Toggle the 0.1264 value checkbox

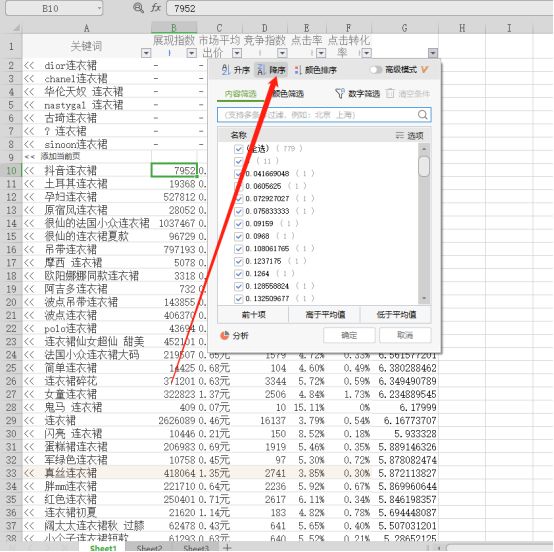pyautogui.click(x=238, y=274)
